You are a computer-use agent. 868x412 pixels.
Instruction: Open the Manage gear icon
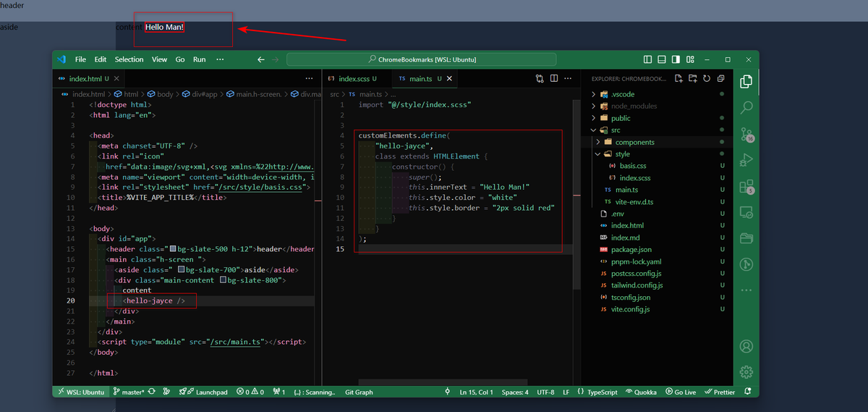[x=747, y=372]
